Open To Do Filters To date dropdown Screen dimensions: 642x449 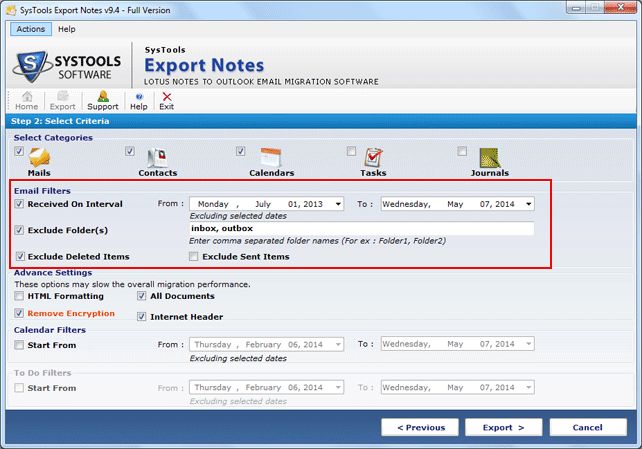click(x=529, y=387)
